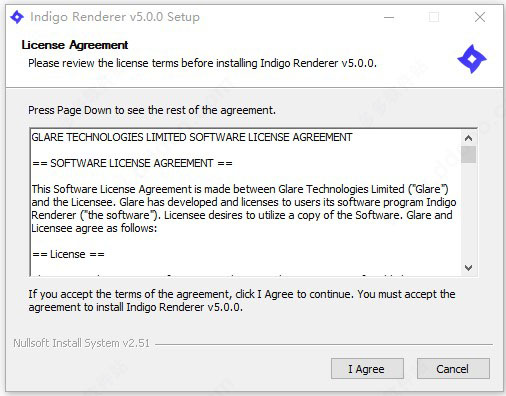Image resolution: width=506 pixels, height=396 pixels.
Task: Click the scrollbar up arrow in license box
Action: coord(468,138)
